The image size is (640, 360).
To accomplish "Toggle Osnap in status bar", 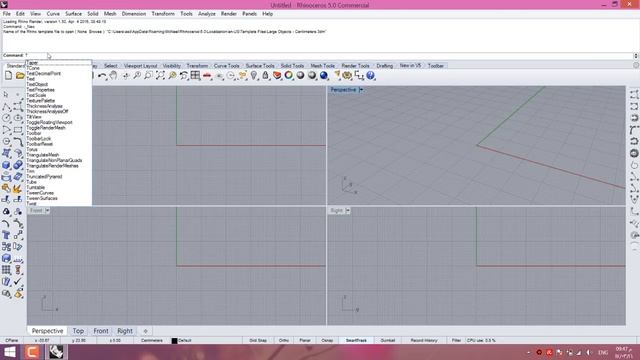I will (327, 340).
